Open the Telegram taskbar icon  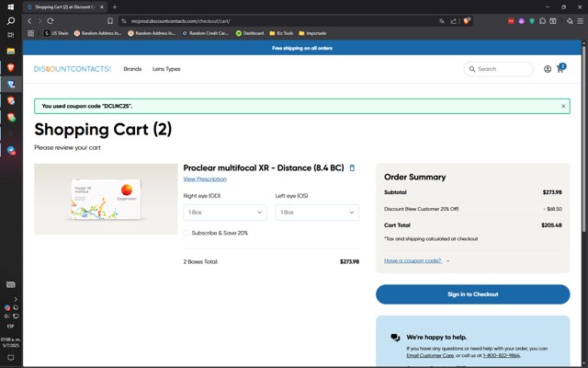pos(11,151)
